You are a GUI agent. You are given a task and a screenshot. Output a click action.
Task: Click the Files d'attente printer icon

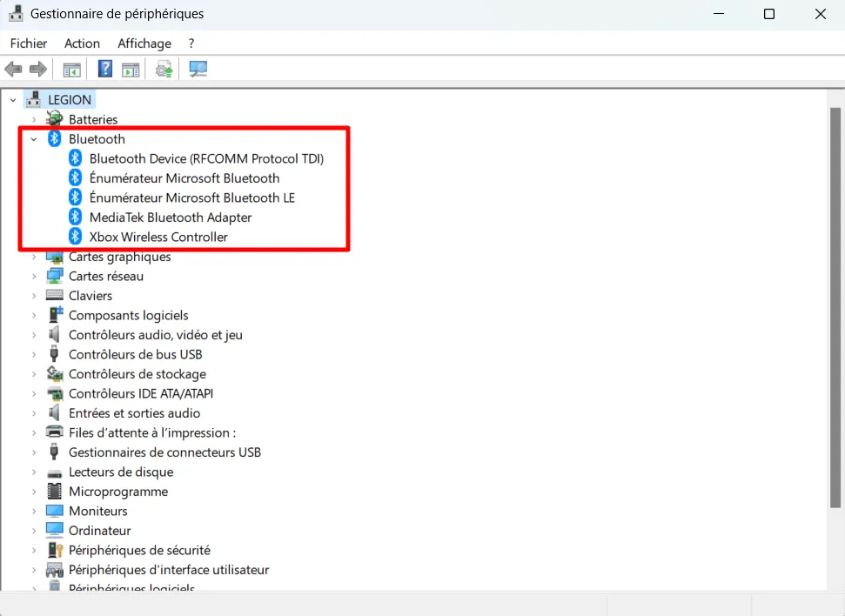[x=55, y=432]
